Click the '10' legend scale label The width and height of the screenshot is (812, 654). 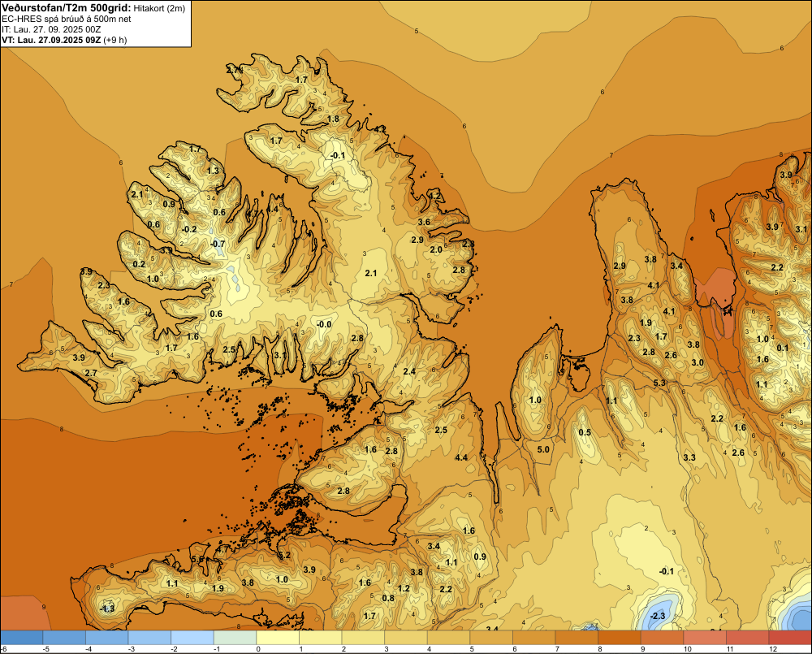pos(687,649)
